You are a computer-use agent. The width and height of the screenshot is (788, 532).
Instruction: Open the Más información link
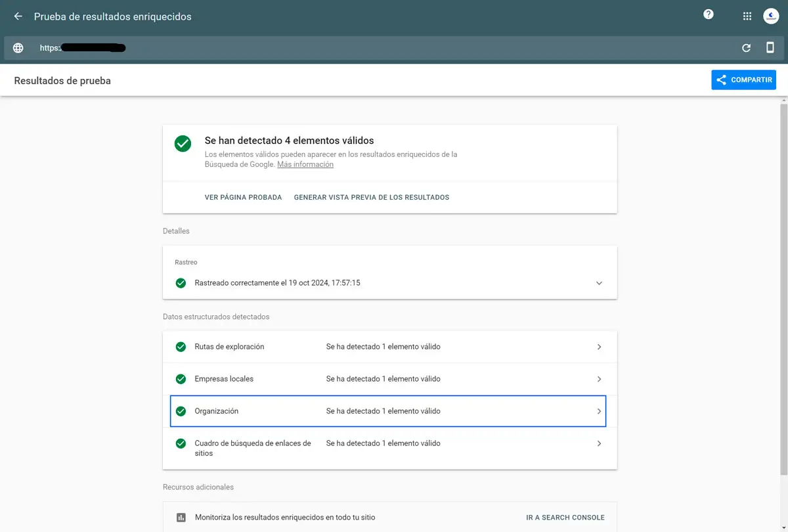tap(305, 165)
